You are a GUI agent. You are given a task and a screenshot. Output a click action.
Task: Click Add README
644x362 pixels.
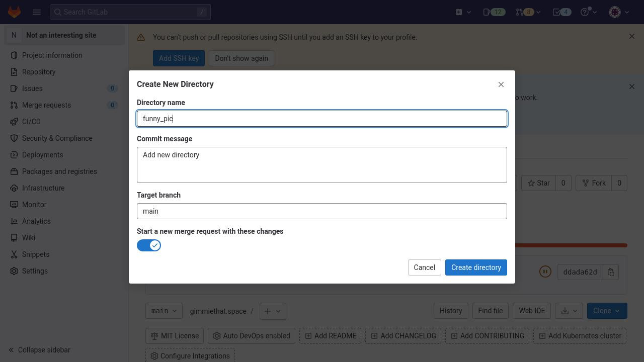tap(330, 336)
